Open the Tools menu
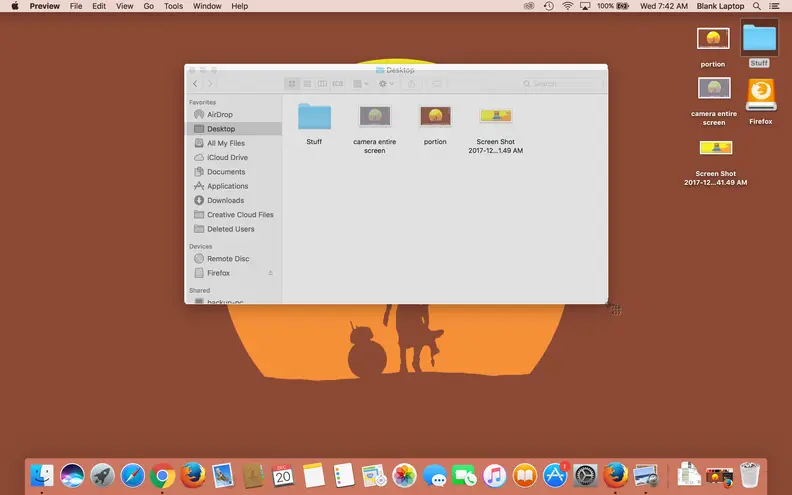 pos(173,6)
